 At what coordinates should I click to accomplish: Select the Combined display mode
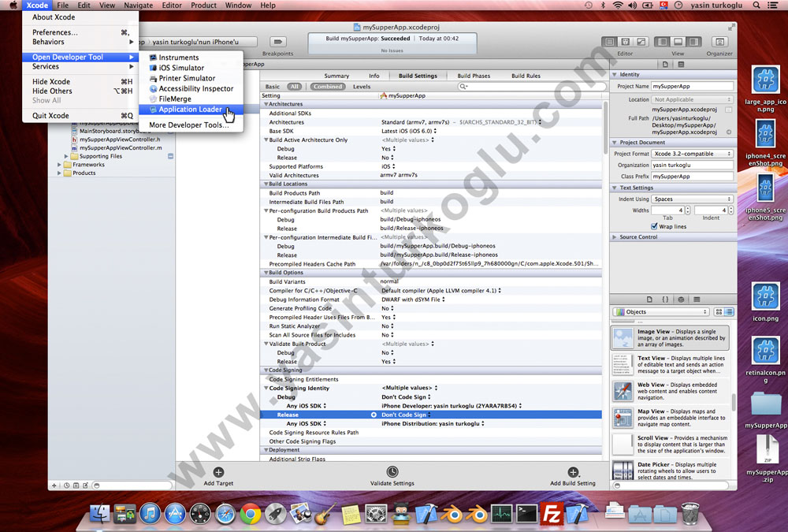click(x=328, y=87)
